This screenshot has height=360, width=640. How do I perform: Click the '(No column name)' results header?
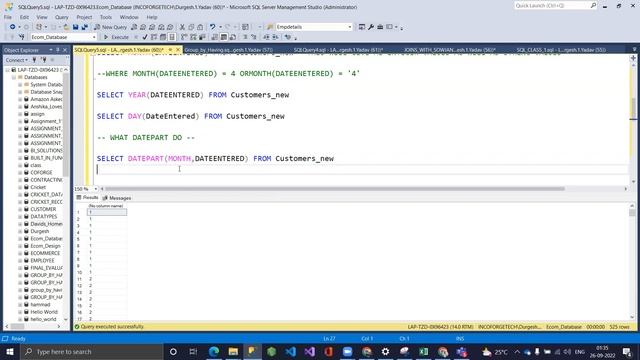point(106,206)
